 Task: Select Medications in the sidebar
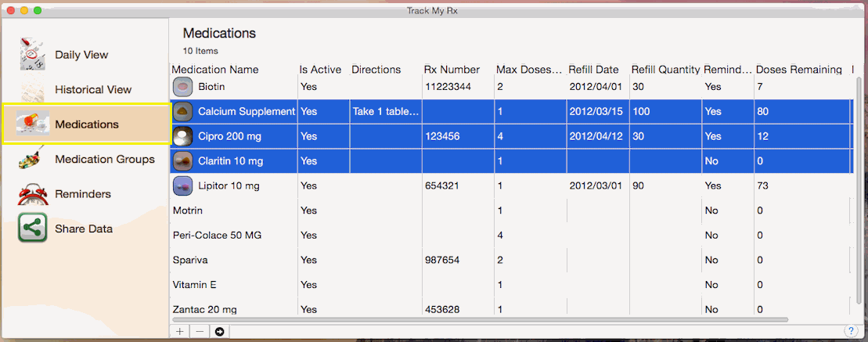pyautogui.click(x=86, y=124)
